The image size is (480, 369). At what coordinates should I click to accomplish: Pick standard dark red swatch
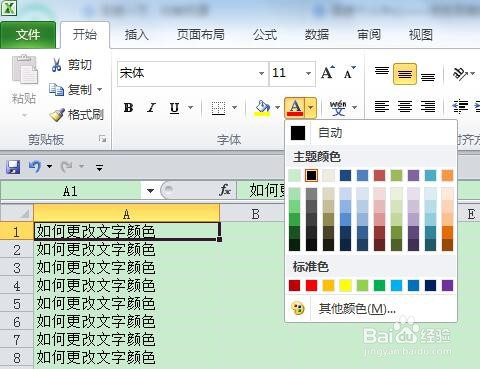pos(294,286)
